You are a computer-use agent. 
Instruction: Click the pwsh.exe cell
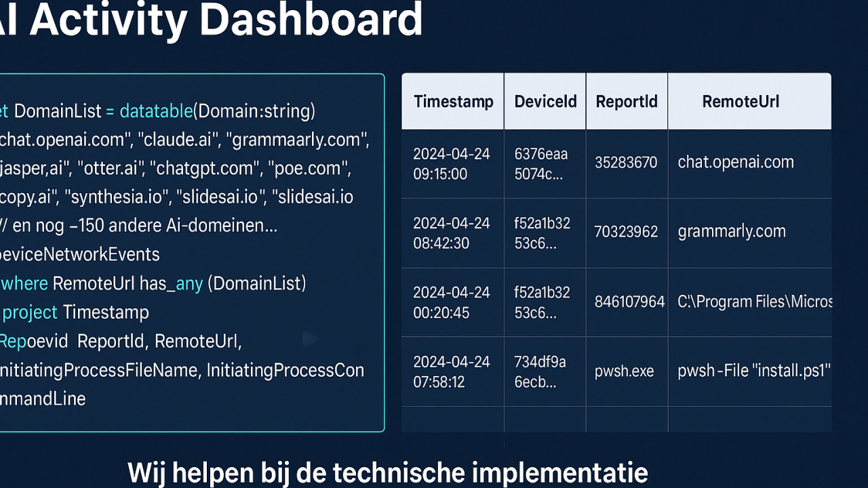[x=624, y=371]
